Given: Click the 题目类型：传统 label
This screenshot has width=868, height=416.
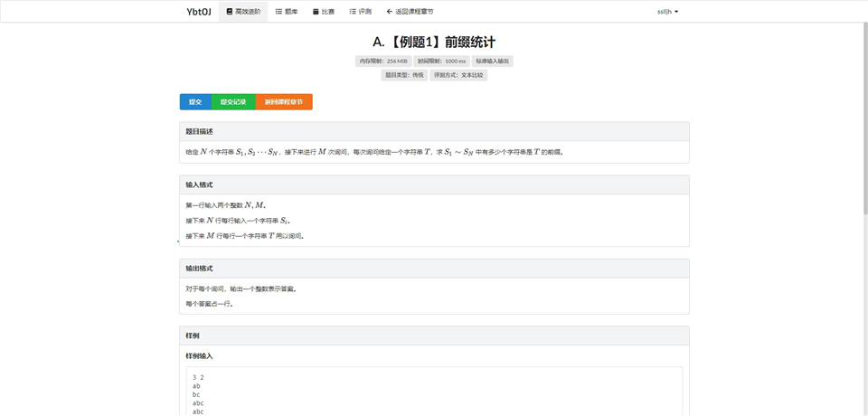Looking at the screenshot, I should click(403, 75).
